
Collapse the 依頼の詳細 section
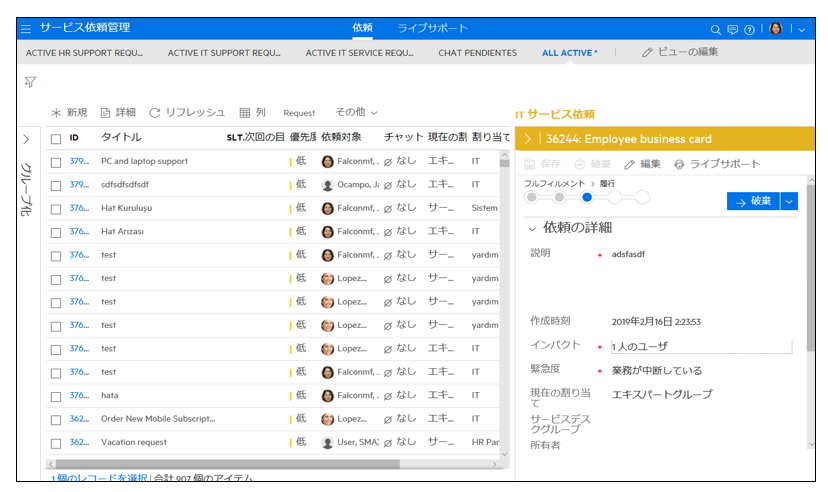click(532, 228)
